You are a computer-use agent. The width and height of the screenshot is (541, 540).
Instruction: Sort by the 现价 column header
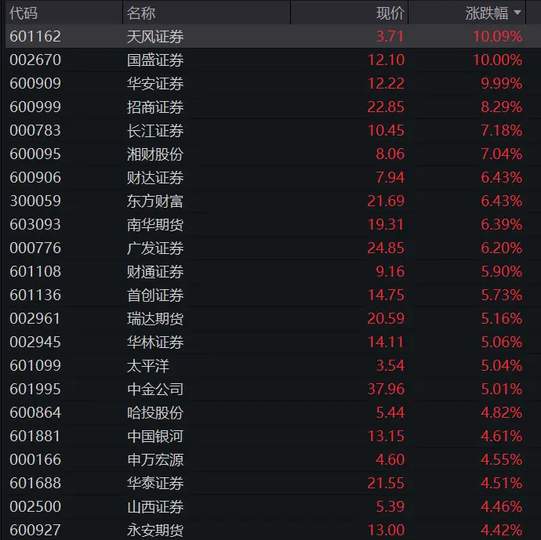click(x=390, y=13)
